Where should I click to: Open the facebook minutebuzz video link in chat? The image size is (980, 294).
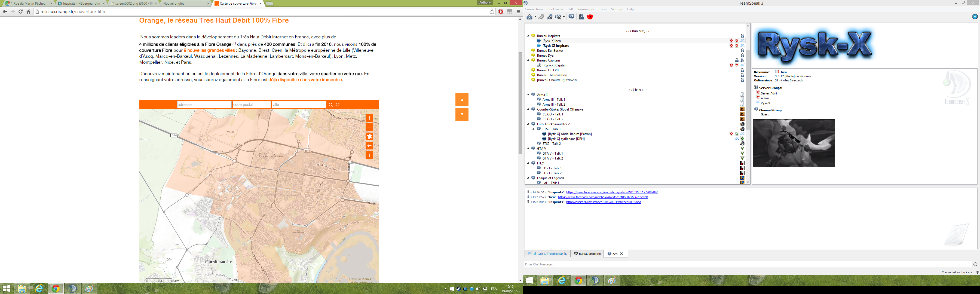tap(612, 192)
